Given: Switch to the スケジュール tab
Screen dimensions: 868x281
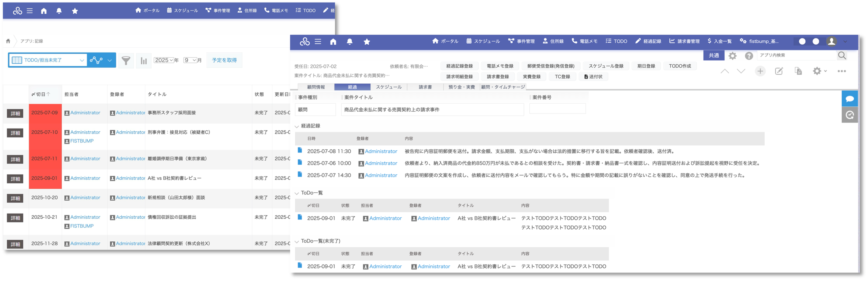Looking at the screenshot, I should 389,87.
